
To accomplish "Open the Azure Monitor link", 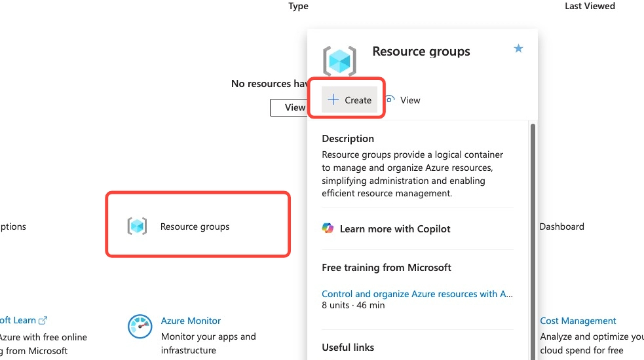I will click(x=191, y=321).
